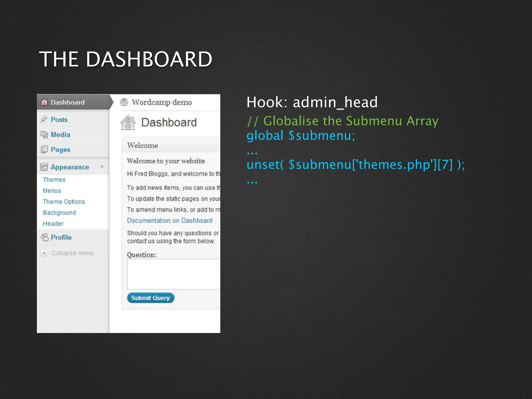Screen dimensions: 532x399
Task: Open Wordcamp demo site title link
Action: [x=162, y=102]
